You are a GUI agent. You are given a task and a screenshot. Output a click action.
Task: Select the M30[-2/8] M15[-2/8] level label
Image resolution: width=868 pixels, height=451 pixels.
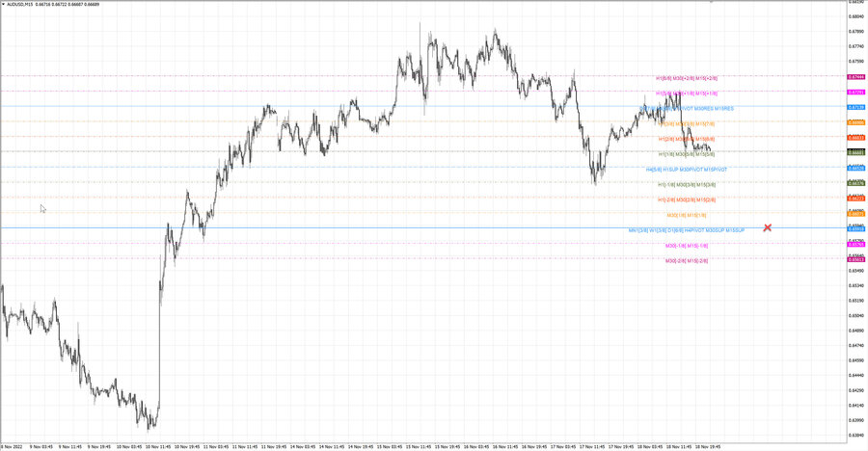tap(687, 260)
